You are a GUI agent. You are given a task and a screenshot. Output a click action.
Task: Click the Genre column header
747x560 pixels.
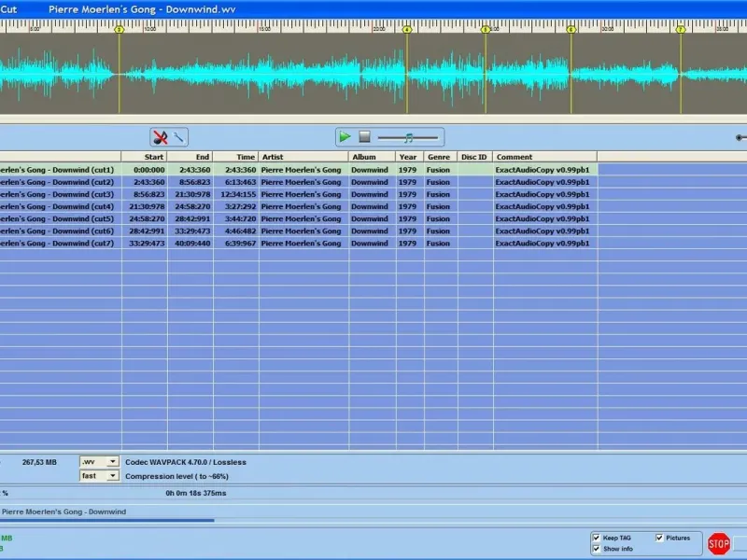pyautogui.click(x=440, y=157)
